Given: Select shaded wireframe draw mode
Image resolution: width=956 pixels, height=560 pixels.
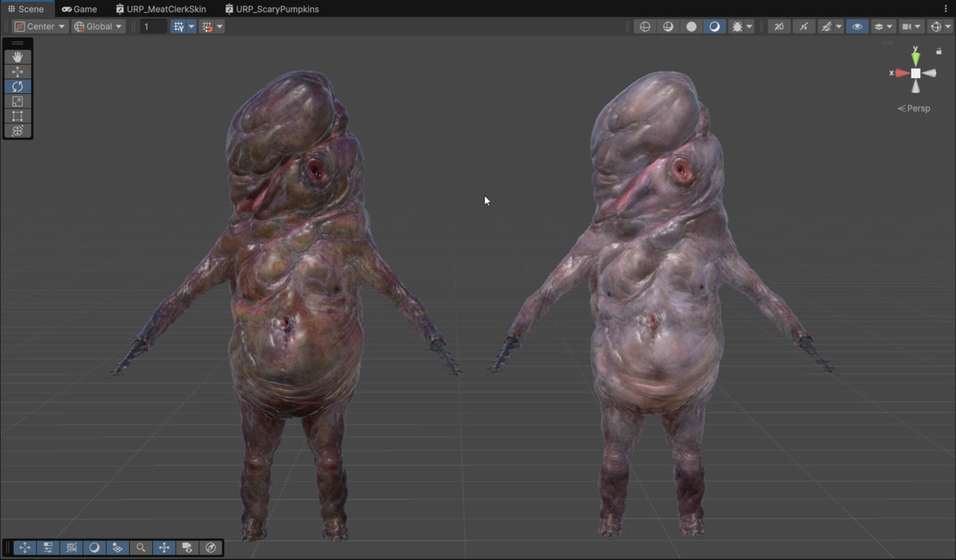Looking at the screenshot, I should pos(668,26).
